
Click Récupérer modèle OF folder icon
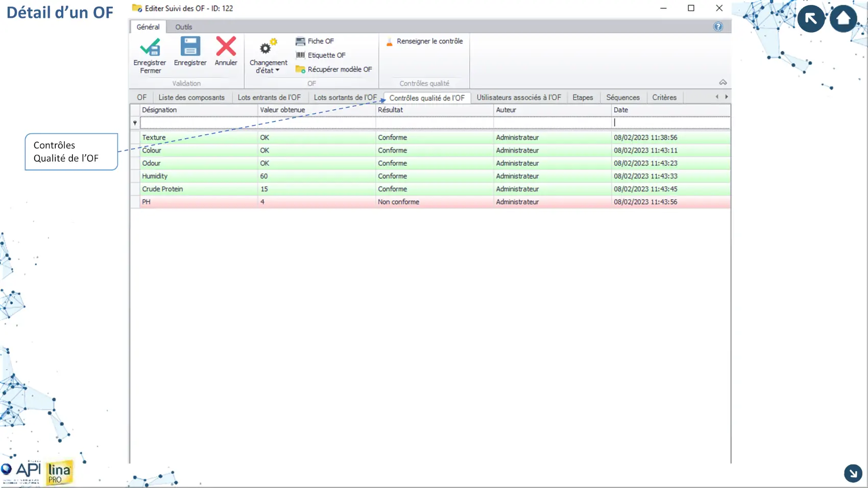300,69
